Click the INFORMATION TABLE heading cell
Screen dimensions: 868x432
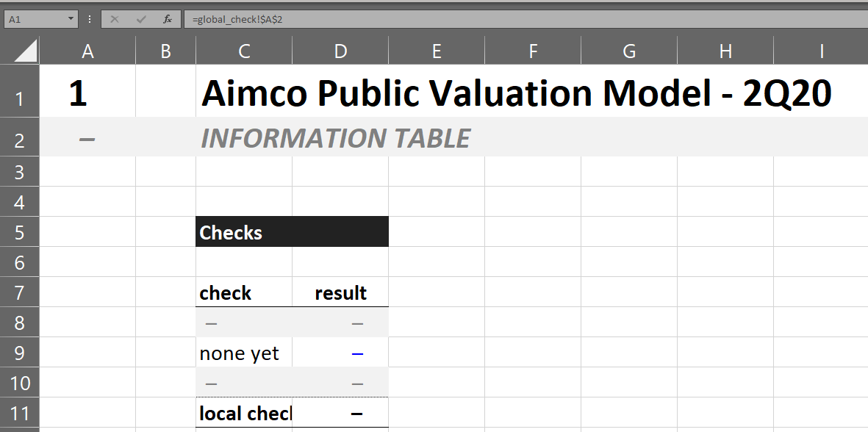click(335, 137)
